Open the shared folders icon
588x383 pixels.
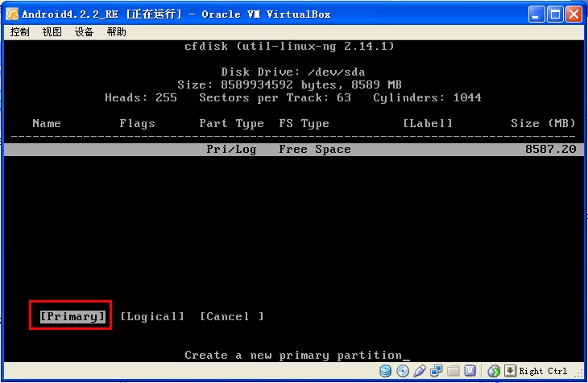coord(453,371)
